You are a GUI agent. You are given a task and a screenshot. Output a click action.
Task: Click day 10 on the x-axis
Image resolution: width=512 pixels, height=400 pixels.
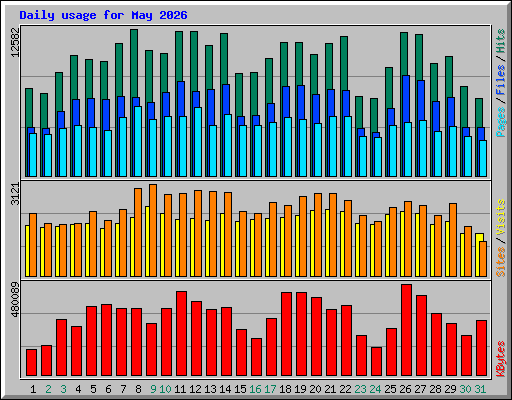(165, 389)
